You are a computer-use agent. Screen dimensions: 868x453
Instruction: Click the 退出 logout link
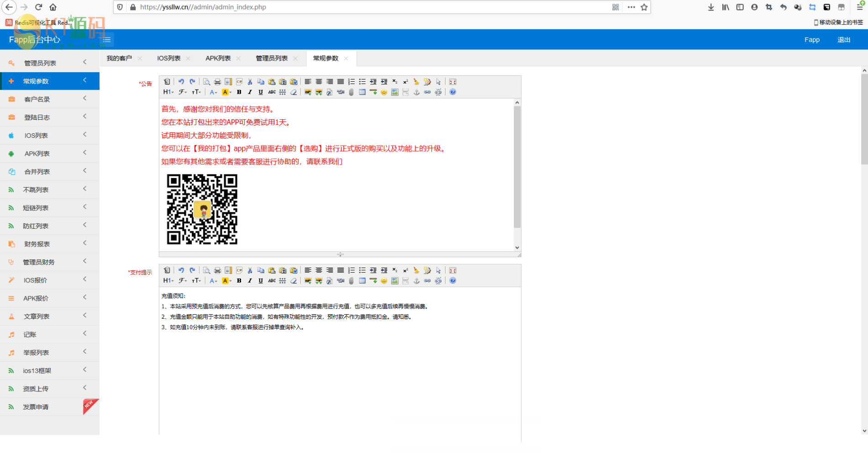843,40
